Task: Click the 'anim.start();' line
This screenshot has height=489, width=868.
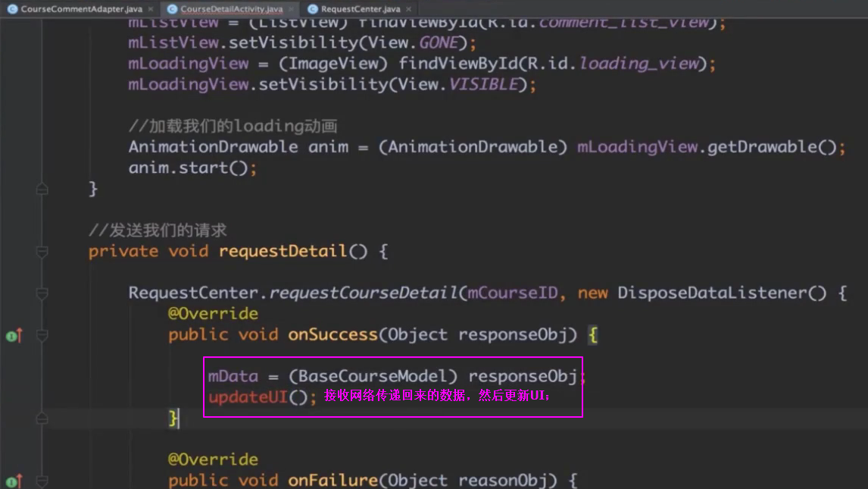Action: (192, 168)
